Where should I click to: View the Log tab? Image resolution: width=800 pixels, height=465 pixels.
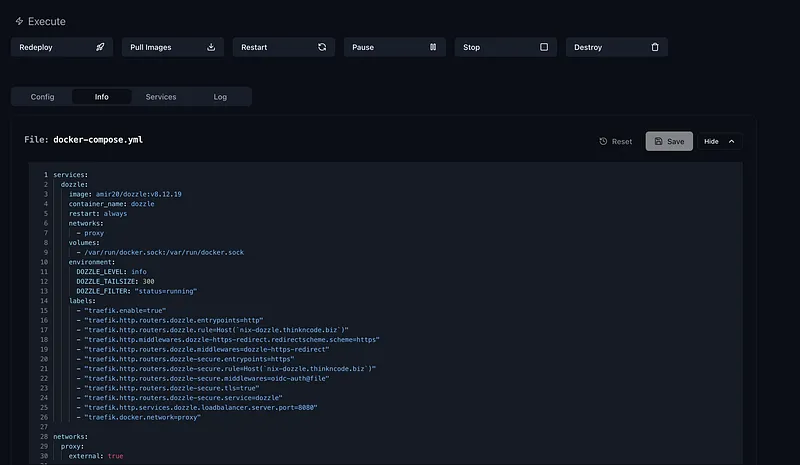220,96
